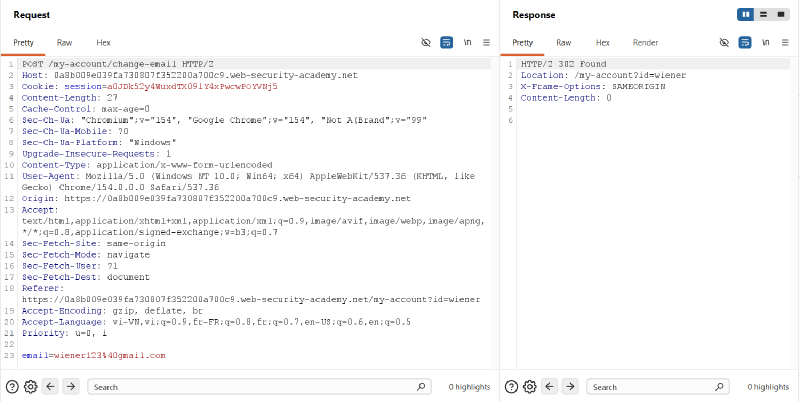The image size is (800, 402).
Task: Open search settings gear below Request
Action: point(31,387)
